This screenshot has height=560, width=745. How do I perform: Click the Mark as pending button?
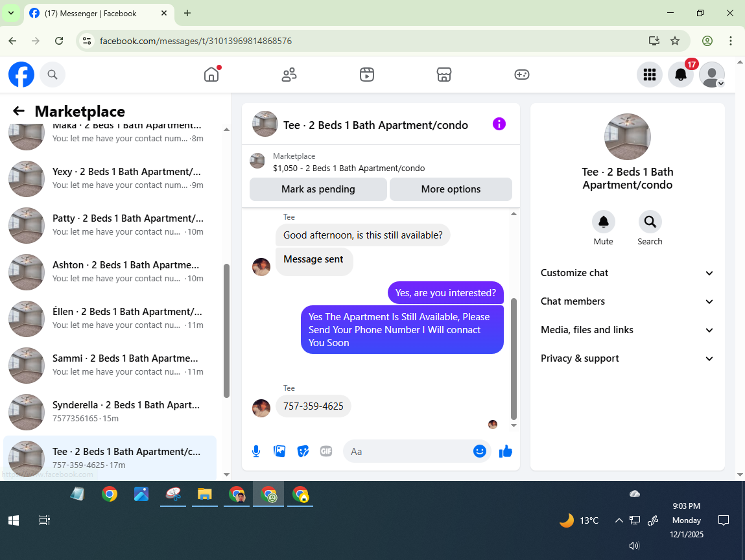[318, 189]
